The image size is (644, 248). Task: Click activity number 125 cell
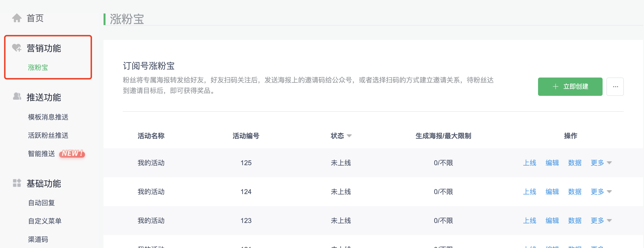[x=246, y=163]
